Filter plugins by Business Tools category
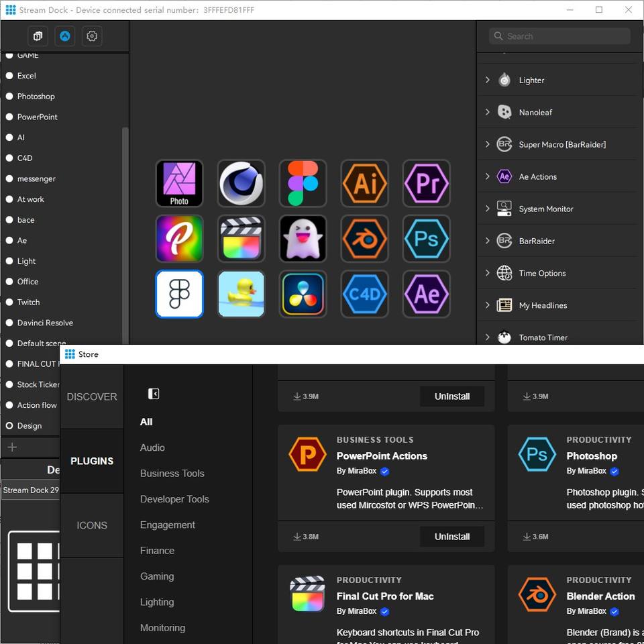 tap(172, 473)
